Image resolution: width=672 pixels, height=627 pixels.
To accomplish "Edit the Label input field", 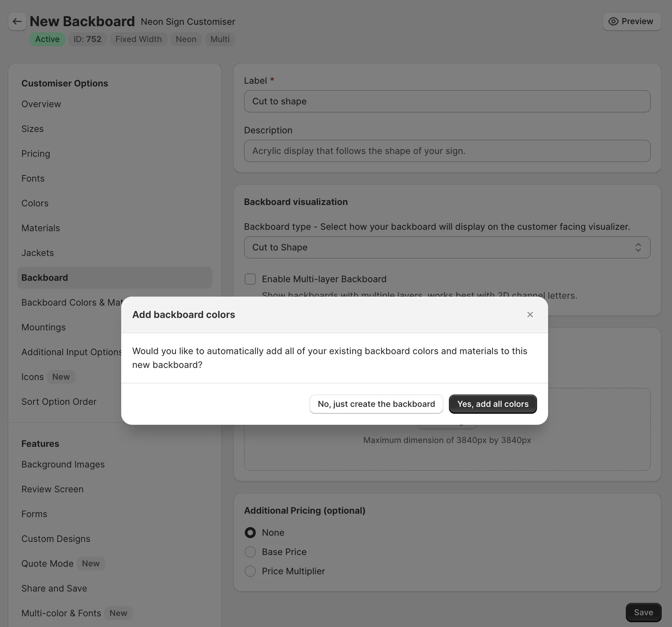I will 447,101.
